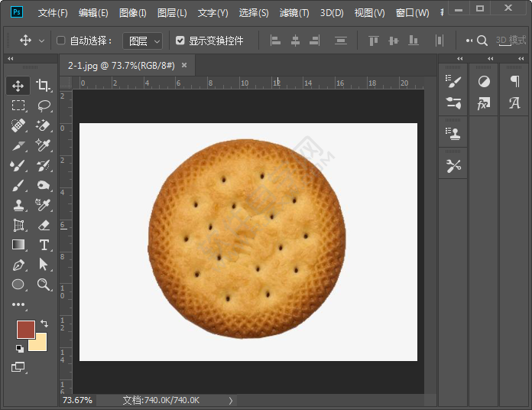Open the Styles fx panel icon
This screenshot has height=410, width=532.
[x=484, y=103]
